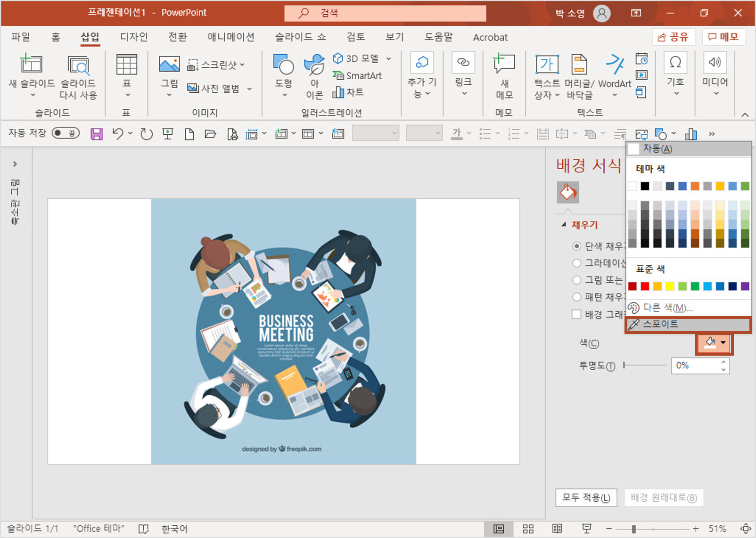Collapse the 채우기 section
The image size is (756, 538).
(x=564, y=225)
